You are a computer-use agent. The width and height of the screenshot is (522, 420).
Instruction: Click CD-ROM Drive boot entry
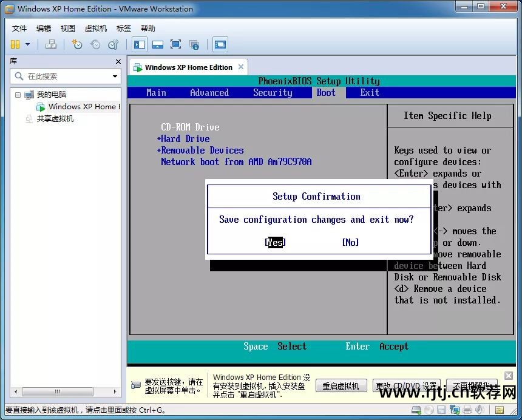click(190, 127)
